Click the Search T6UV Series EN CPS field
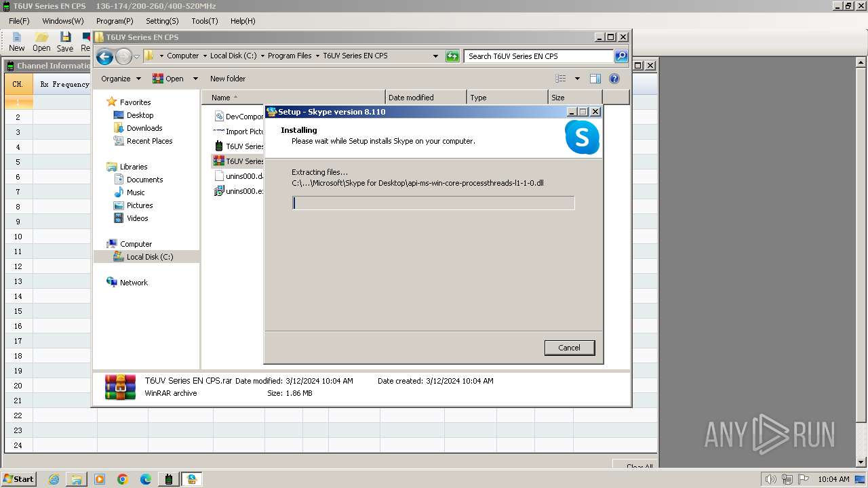The image size is (868, 488). click(539, 56)
